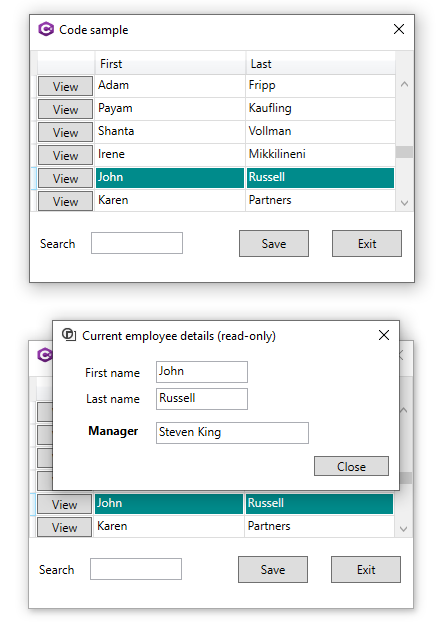Select the Fripp cell
Screen dimensions: 440x623
[320, 86]
